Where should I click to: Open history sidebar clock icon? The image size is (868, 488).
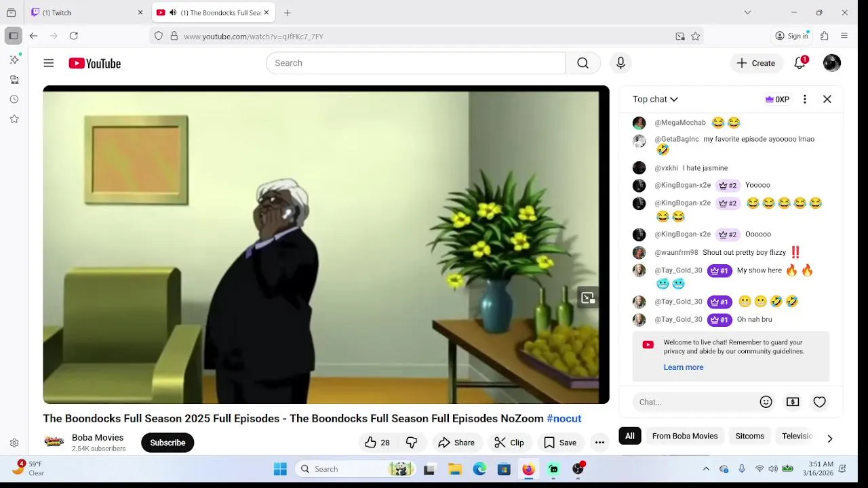[14, 99]
